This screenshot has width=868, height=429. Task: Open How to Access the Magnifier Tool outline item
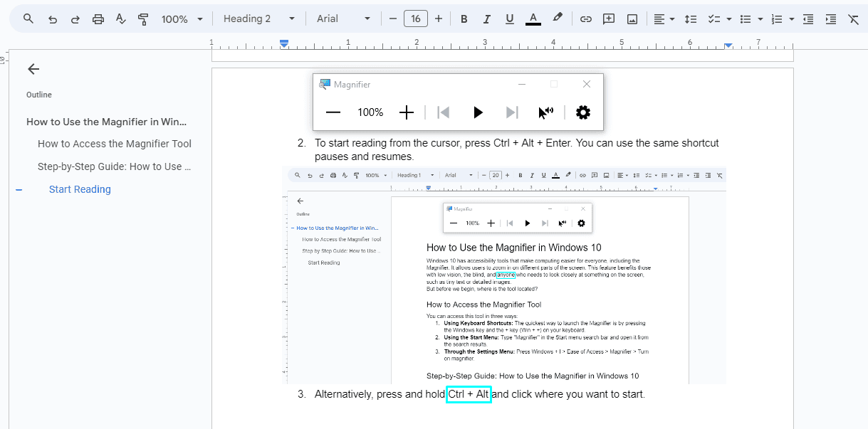pos(115,144)
